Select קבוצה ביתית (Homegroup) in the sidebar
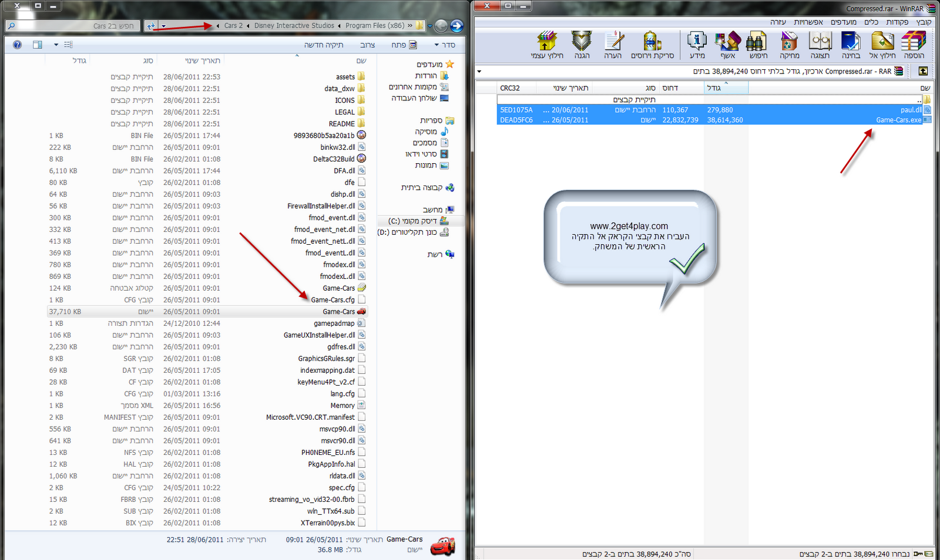The width and height of the screenshot is (940, 560). (x=428, y=187)
